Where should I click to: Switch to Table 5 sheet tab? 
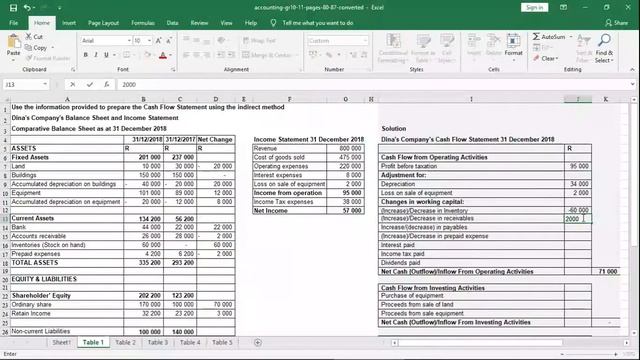[222, 342]
